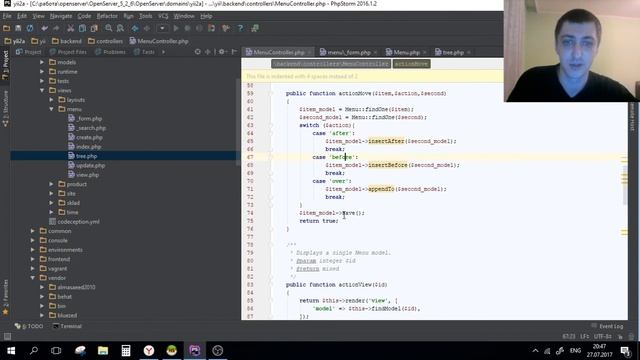This screenshot has height=360, width=640.
Task: Expand the frontend folder
Action: tap(33, 259)
